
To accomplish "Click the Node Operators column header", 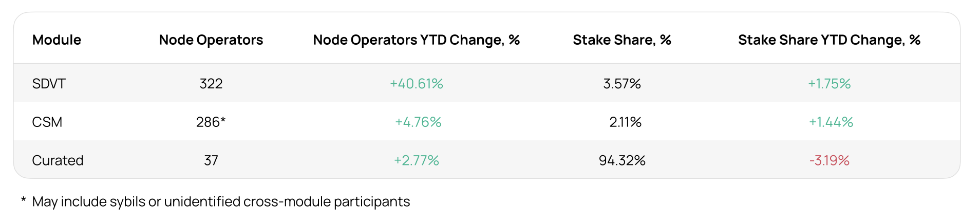I will point(211,40).
